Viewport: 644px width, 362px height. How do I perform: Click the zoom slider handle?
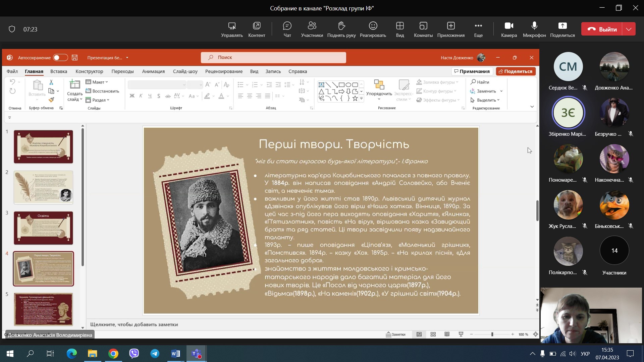[x=492, y=334]
